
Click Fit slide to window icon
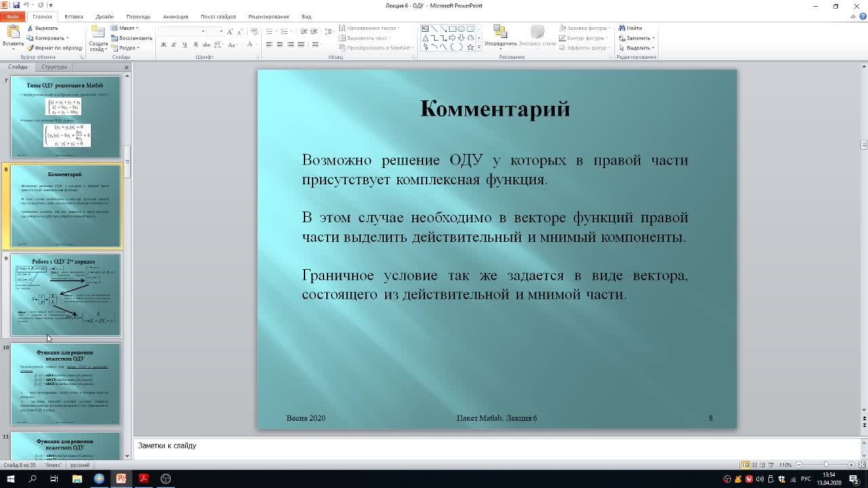[862, 465]
